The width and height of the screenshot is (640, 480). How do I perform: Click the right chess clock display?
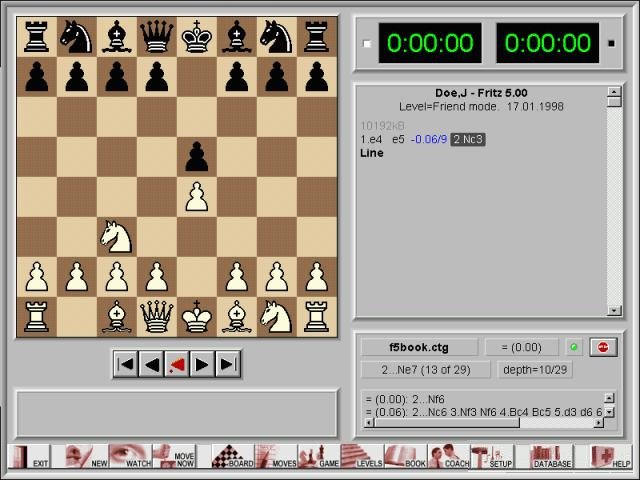(547, 43)
